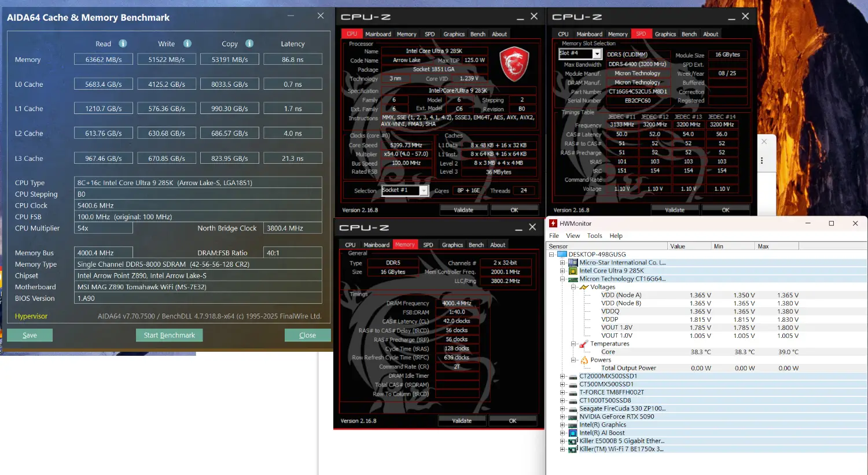Select the SPD tab in the CPU-Z Memory timings window

click(x=428, y=245)
